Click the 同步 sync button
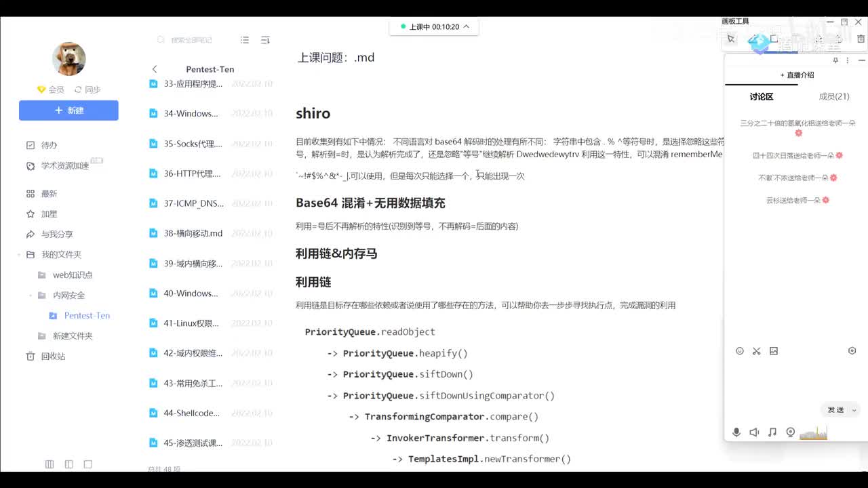The width and height of the screenshot is (868, 488). [x=87, y=89]
